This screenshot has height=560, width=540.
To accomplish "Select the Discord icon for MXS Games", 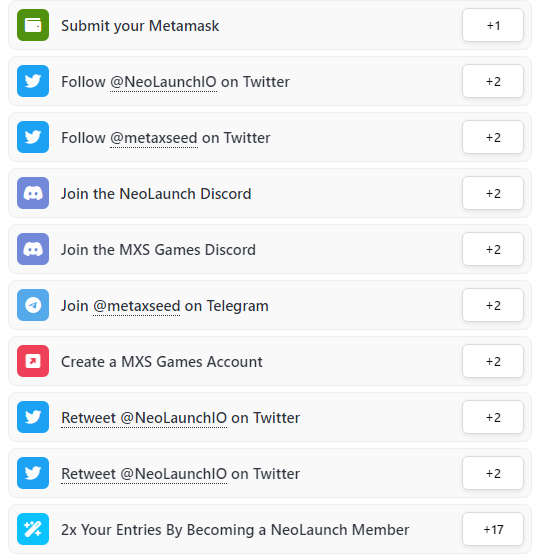I will [x=33, y=249].
